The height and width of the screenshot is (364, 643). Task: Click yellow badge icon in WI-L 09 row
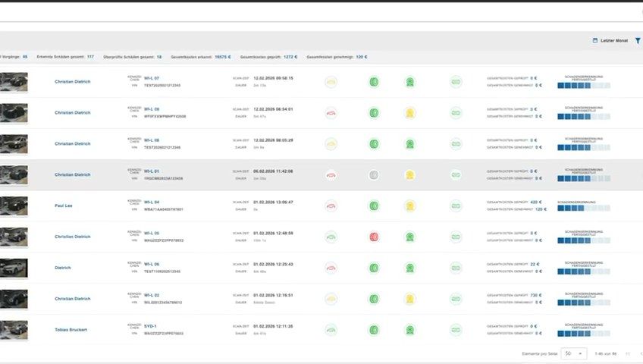pos(409,113)
